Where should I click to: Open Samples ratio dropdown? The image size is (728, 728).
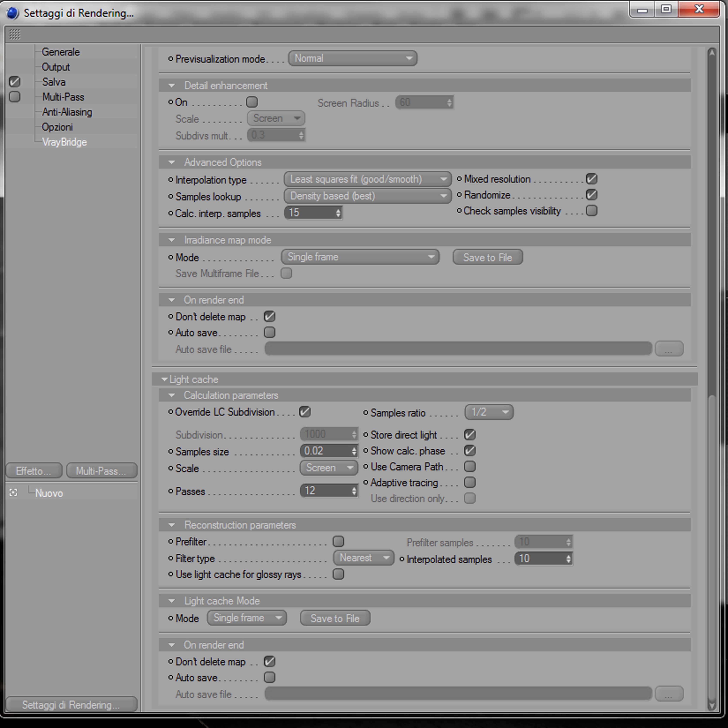point(488,412)
